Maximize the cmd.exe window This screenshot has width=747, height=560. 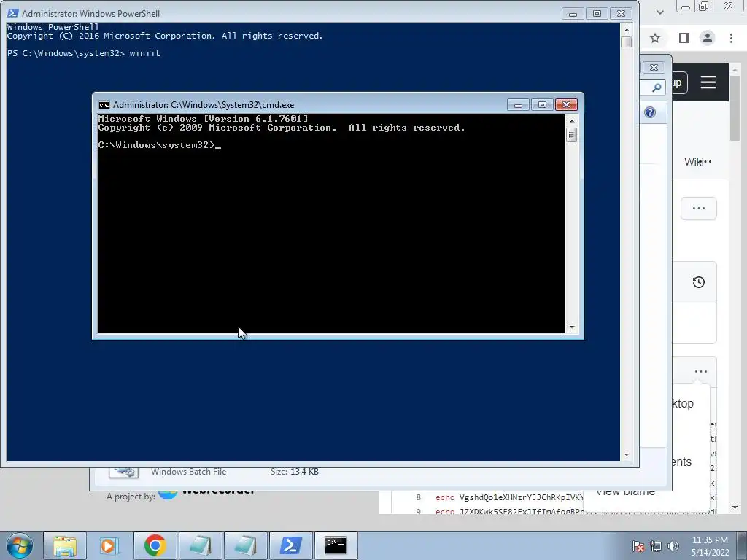[542, 105]
